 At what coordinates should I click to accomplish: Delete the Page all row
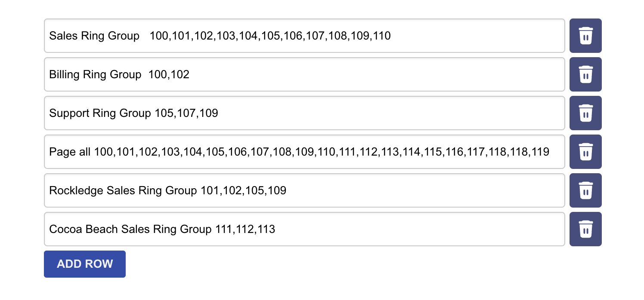coord(585,152)
